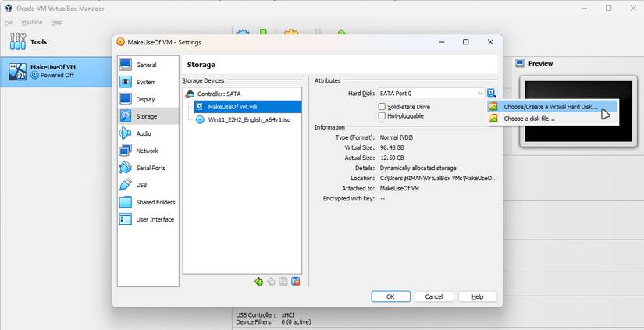
Task: Enable the Hot-pluggable checkbox
Action: tap(382, 116)
